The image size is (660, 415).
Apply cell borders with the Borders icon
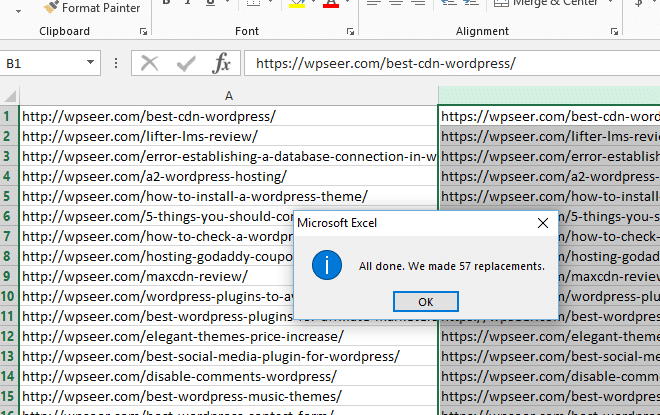[x=253, y=3]
